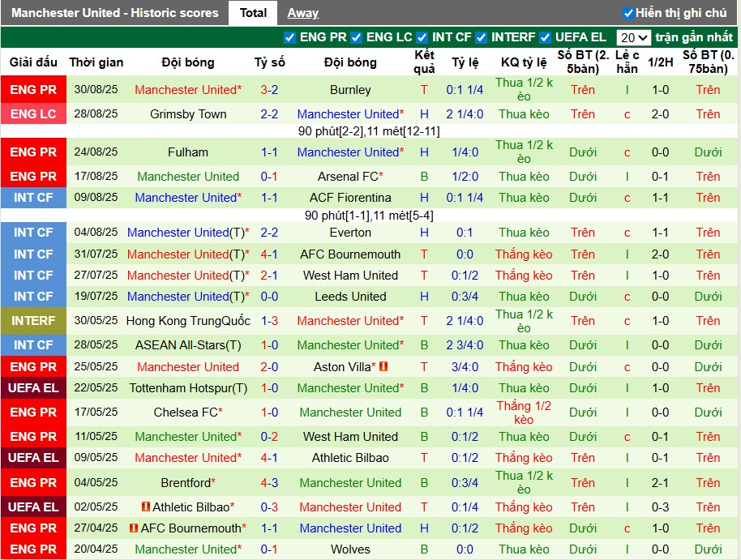Click the red card icon next to Aston Villa
This screenshot has width=741, height=560.
tap(384, 366)
